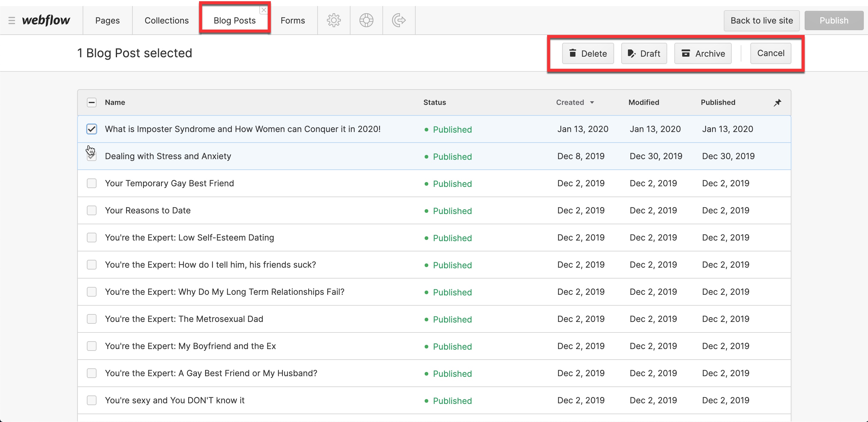Set selected post to Draft
The image size is (868, 422).
(644, 53)
